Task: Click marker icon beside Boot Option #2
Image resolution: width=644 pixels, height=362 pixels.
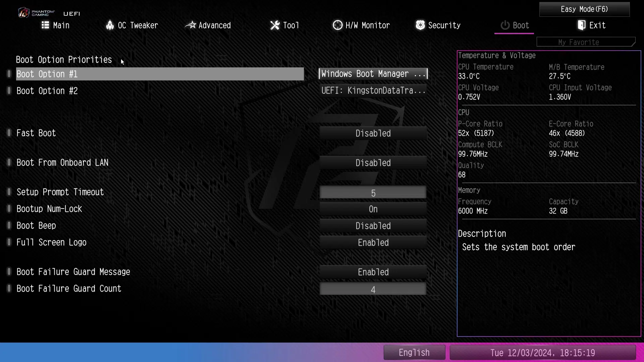Action: (x=9, y=90)
